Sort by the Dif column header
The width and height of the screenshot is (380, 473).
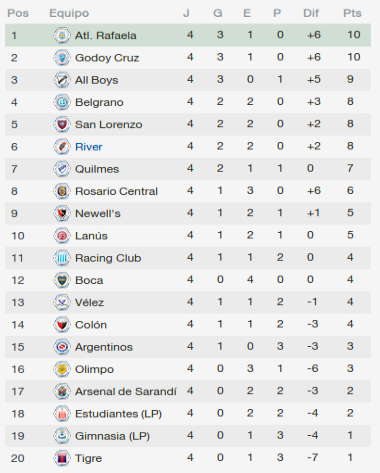[x=311, y=13]
